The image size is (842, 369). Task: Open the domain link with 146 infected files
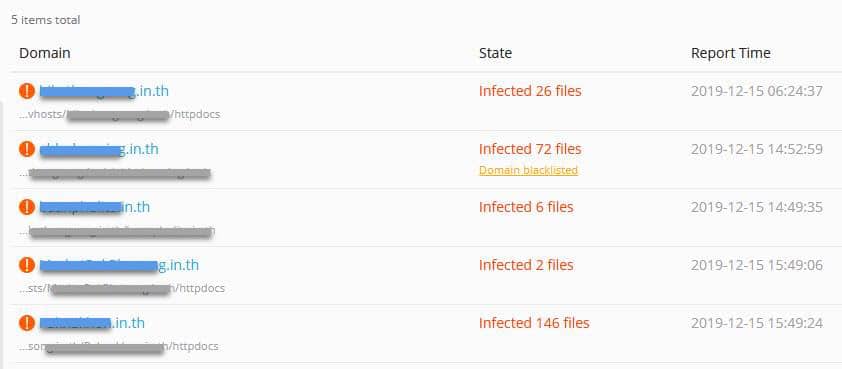[x=92, y=323]
